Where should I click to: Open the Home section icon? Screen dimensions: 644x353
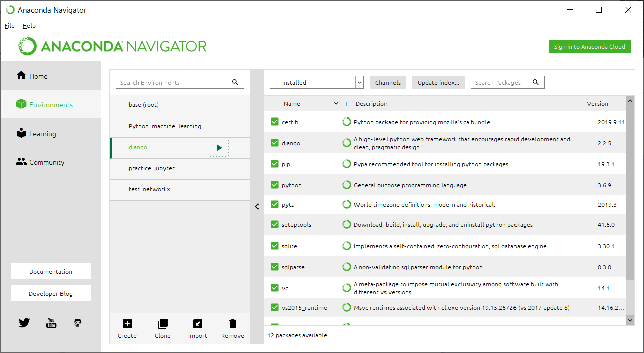pyautogui.click(x=21, y=76)
